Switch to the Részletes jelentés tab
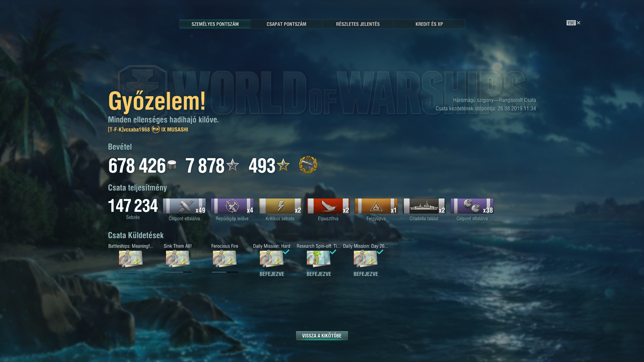The width and height of the screenshot is (644, 362). (358, 24)
